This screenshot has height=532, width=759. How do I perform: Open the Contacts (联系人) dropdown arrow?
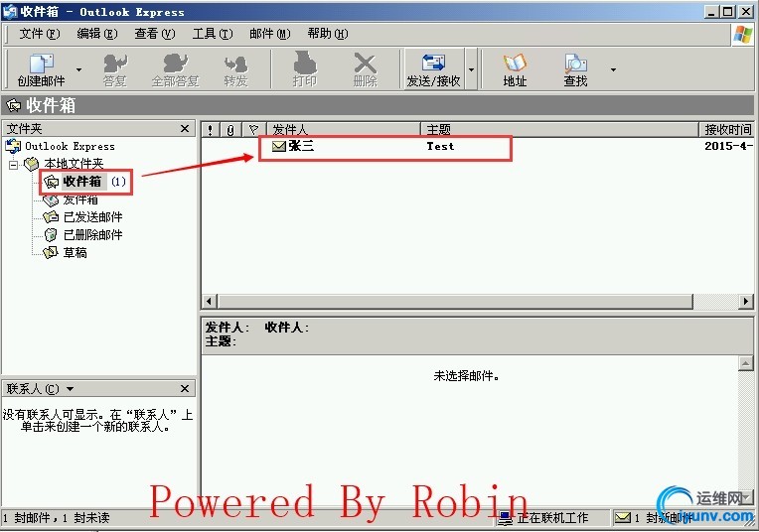coord(71,389)
